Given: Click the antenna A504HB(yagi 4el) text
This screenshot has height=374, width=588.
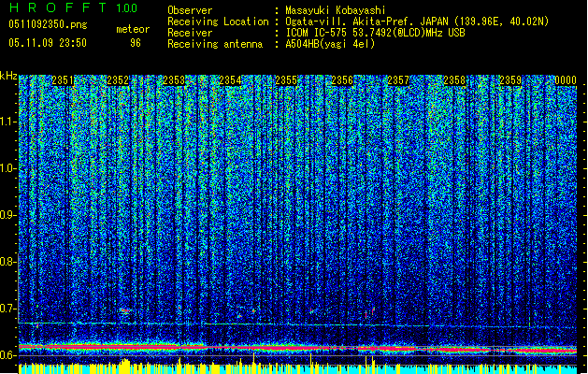Looking at the screenshot, I should (x=330, y=44).
